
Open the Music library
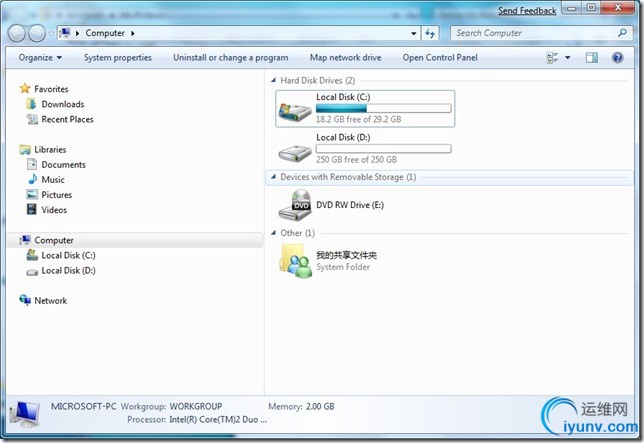(x=53, y=180)
